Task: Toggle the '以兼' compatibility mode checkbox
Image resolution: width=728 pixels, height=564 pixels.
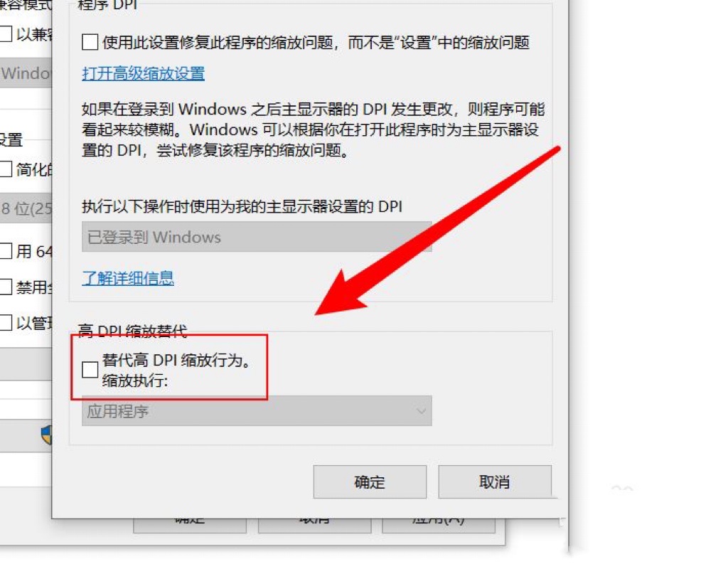Action: (6, 34)
